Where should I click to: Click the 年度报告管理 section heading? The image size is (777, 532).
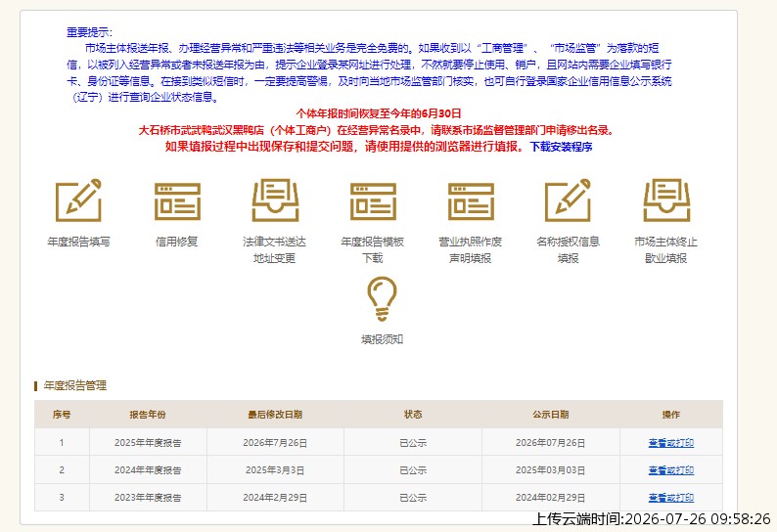coord(75,385)
